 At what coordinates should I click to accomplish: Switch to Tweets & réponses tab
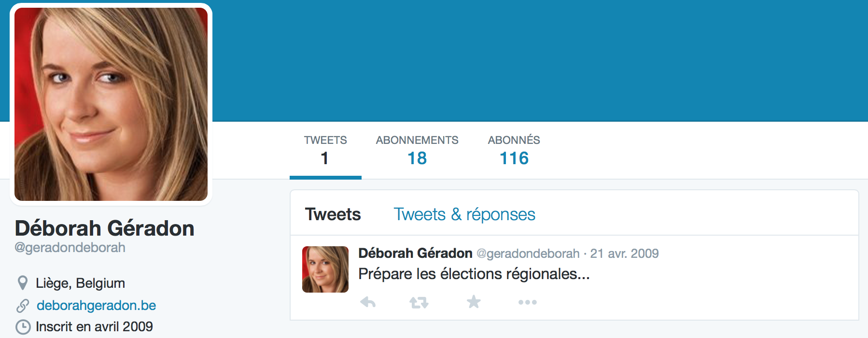tap(464, 214)
